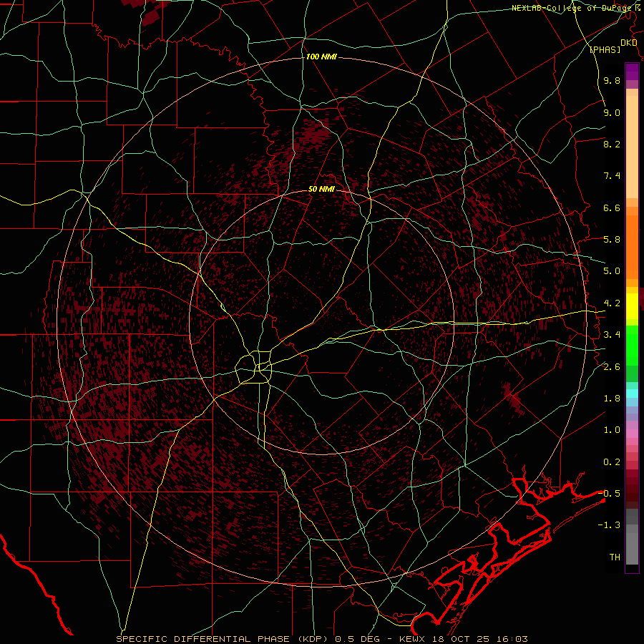Click the 3.4 value on color scale
Screen dimensions: 644x644
(612, 335)
